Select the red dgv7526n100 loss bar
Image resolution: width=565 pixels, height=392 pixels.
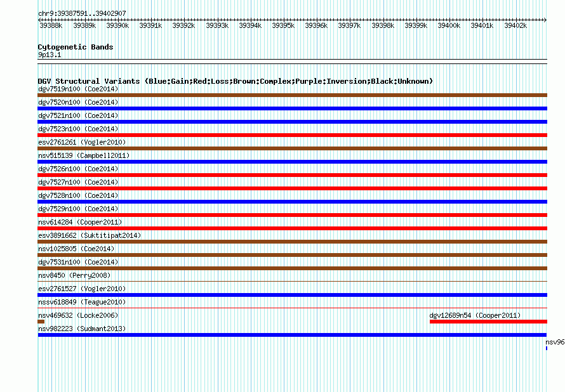coord(292,175)
